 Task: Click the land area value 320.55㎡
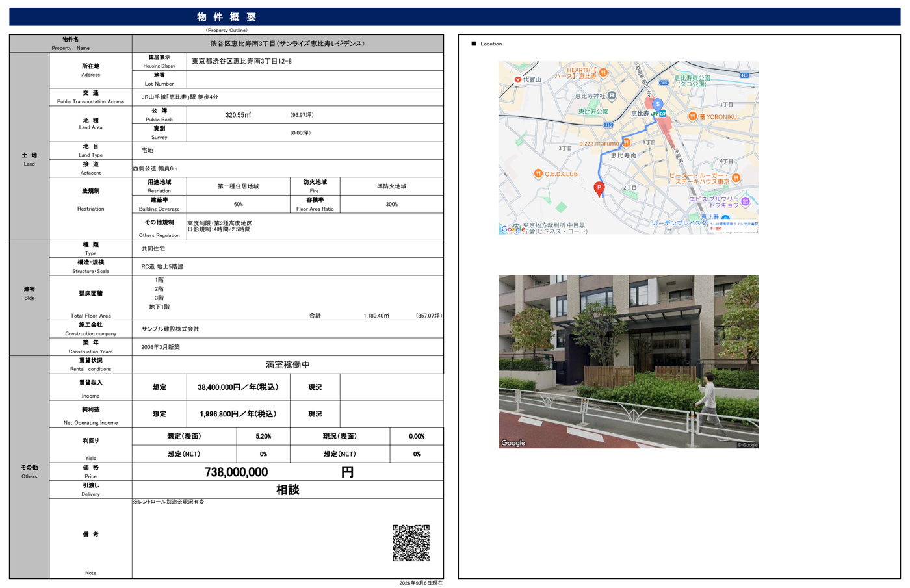[x=238, y=115]
